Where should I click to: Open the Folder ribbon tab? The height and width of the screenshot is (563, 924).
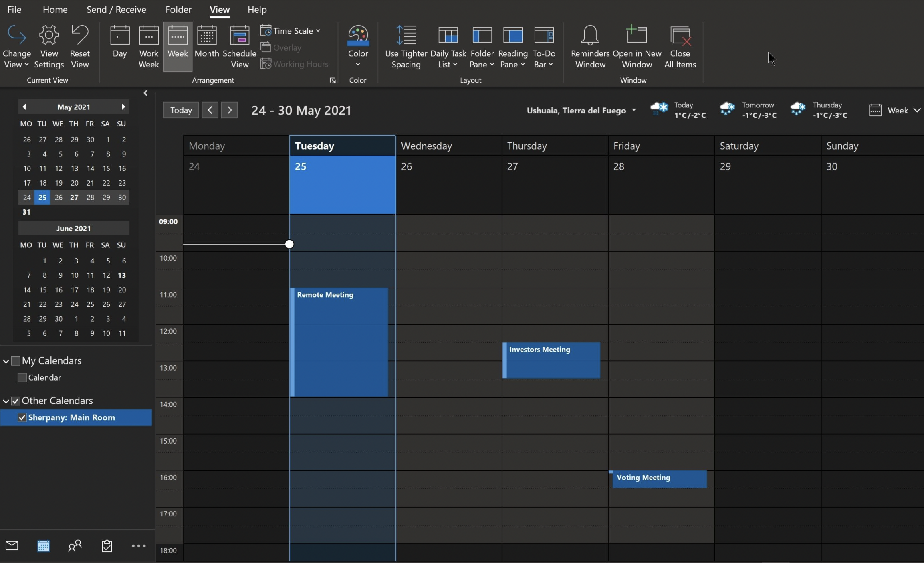pos(178,10)
